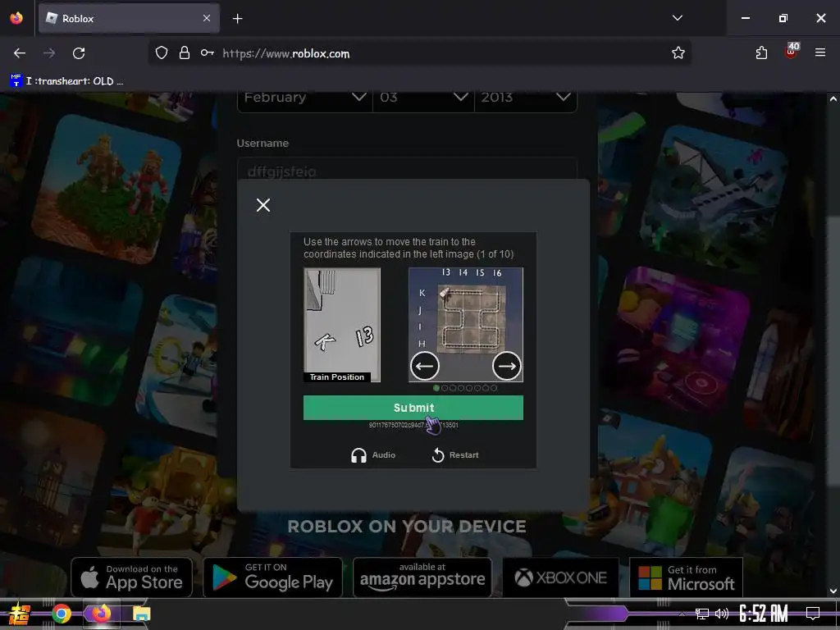
Task: Reload the Roblox page
Action: pyautogui.click(x=79, y=53)
